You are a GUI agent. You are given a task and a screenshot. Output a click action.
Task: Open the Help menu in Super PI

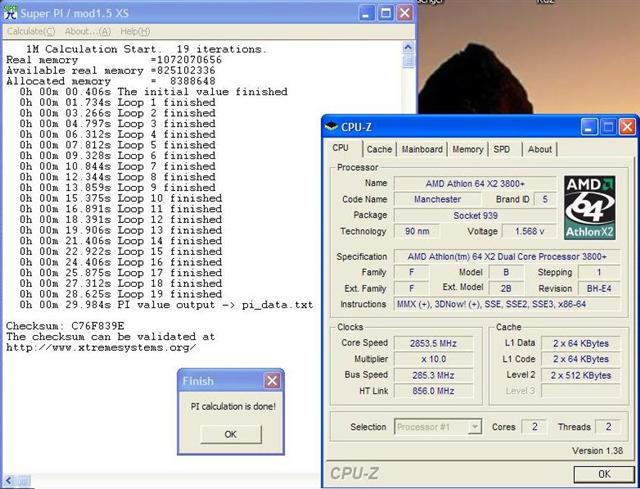pos(135,31)
